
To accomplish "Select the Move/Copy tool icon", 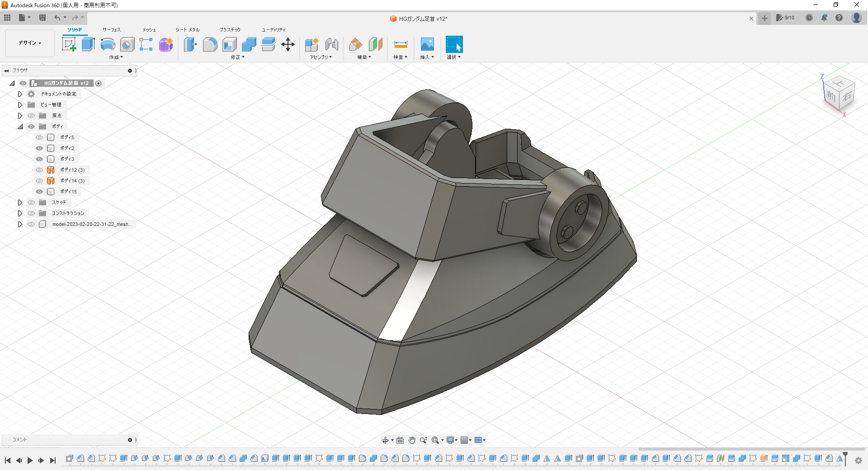I will (288, 44).
